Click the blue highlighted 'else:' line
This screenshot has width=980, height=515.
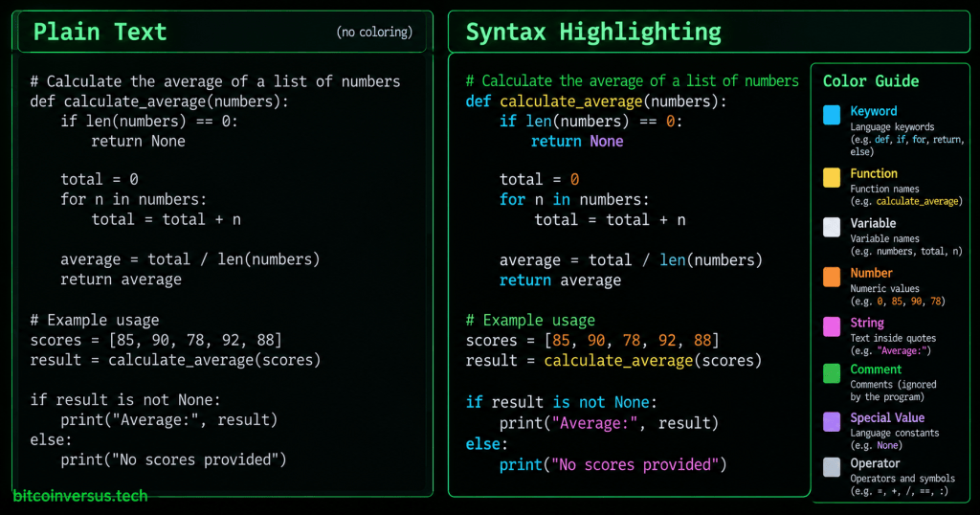[x=487, y=444]
